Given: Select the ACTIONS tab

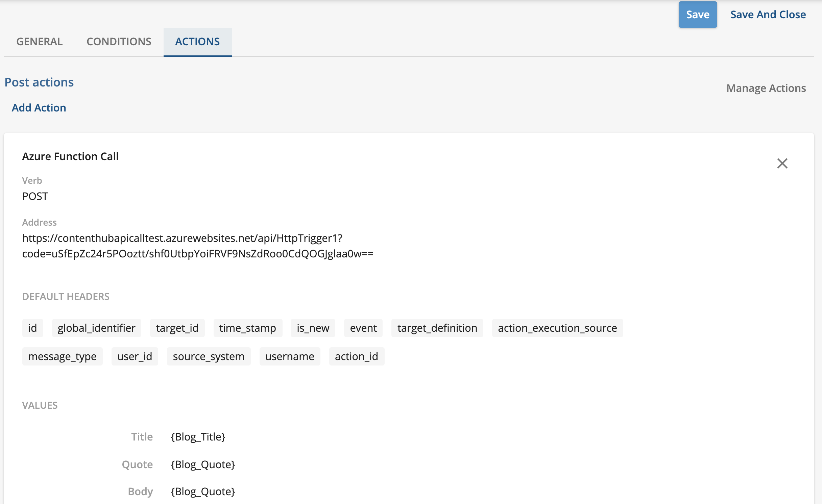Looking at the screenshot, I should click(x=197, y=42).
